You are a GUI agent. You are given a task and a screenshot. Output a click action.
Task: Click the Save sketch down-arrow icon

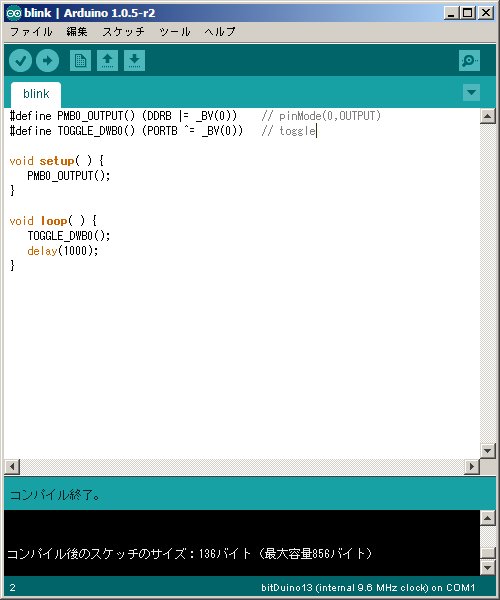pyautogui.click(x=134, y=60)
